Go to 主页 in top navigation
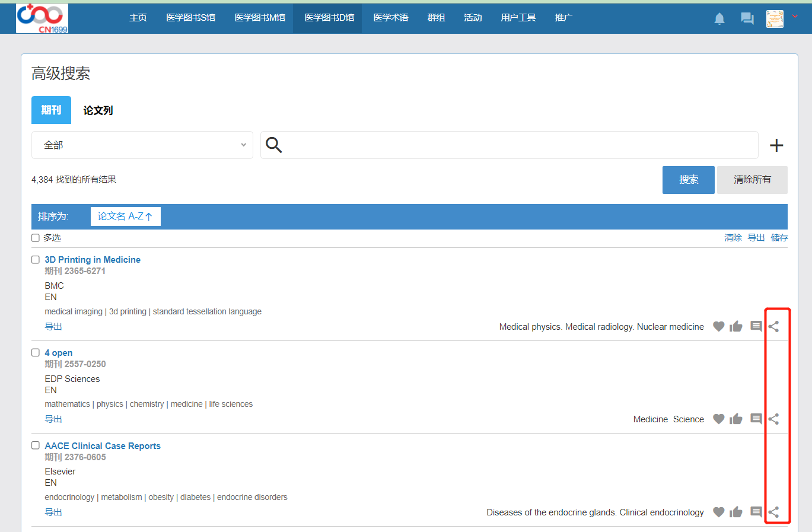 pos(138,18)
